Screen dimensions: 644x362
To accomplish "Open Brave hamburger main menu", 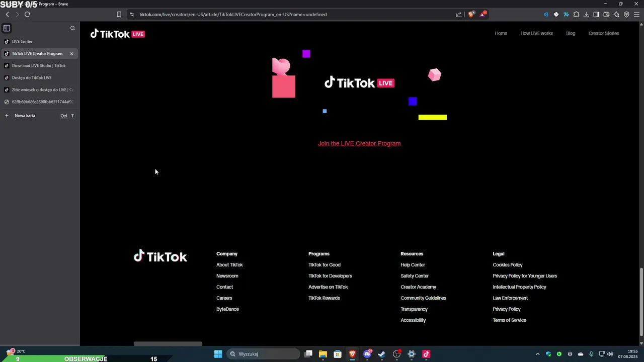I will point(636,15).
